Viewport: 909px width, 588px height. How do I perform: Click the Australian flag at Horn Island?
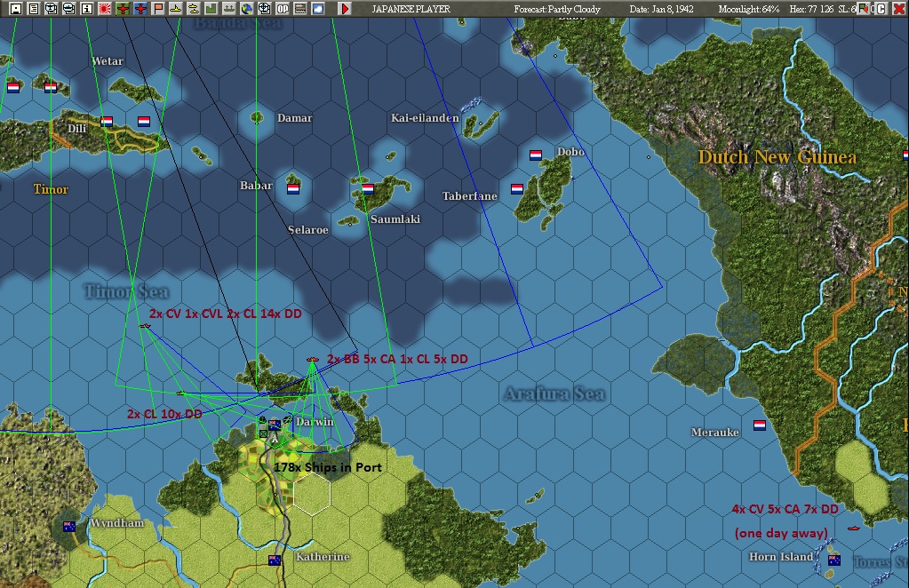click(834, 560)
